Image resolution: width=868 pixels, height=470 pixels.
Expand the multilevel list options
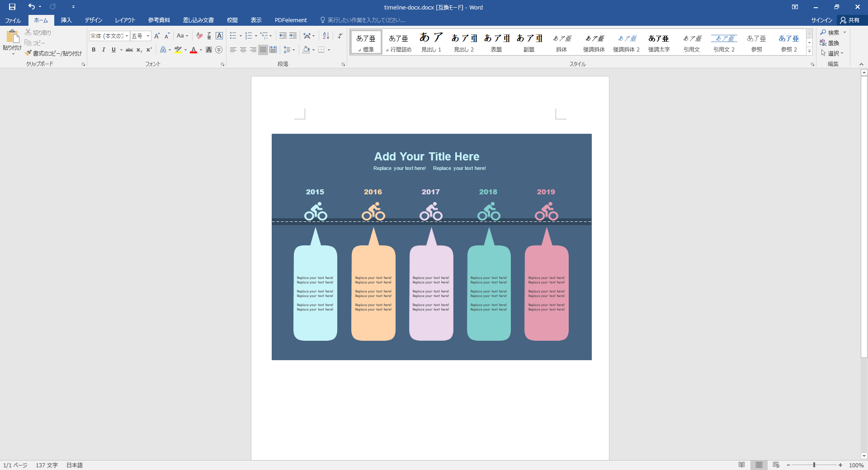[x=271, y=36]
